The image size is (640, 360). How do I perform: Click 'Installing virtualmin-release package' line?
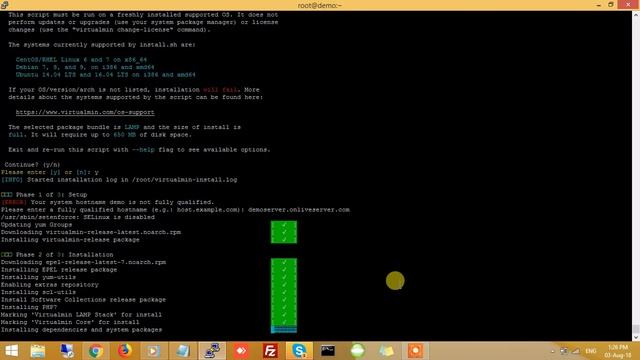(70, 240)
